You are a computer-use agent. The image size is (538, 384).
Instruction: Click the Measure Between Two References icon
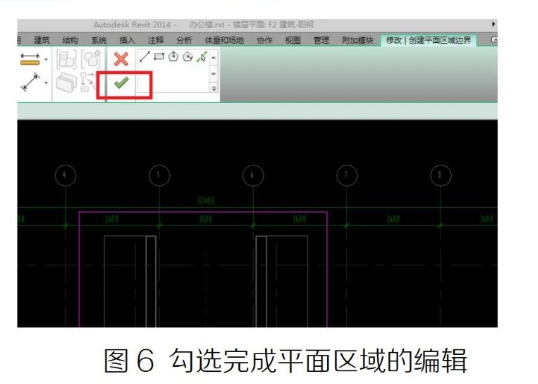(30, 59)
